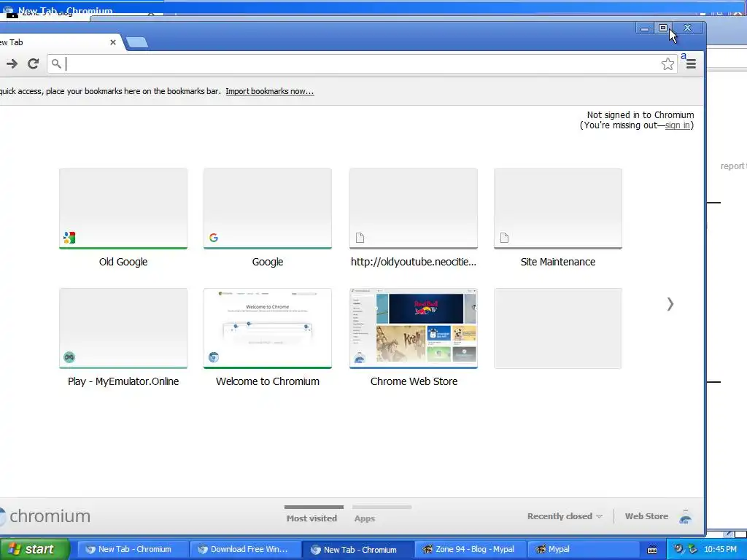
Task: Click the keyboard icon in taskbar
Action: (x=651, y=550)
